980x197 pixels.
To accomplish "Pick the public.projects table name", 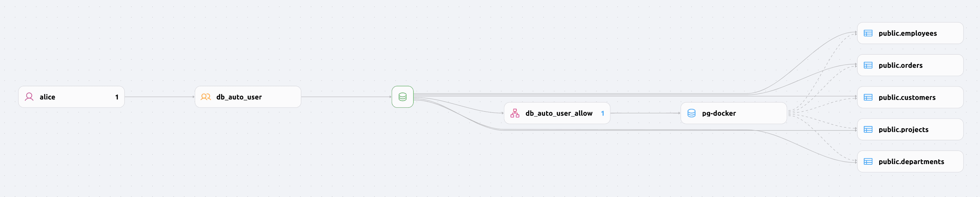I will pyautogui.click(x=903, y=130).
